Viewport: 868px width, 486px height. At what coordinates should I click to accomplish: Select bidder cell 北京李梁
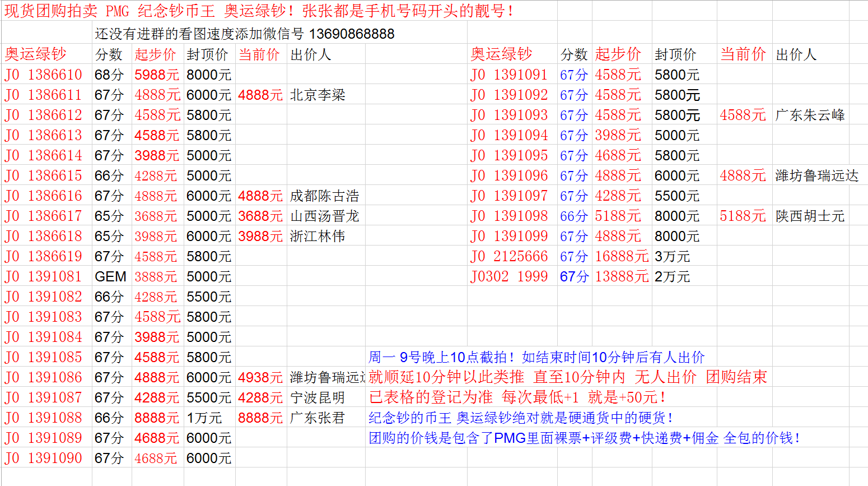[318, 95]
